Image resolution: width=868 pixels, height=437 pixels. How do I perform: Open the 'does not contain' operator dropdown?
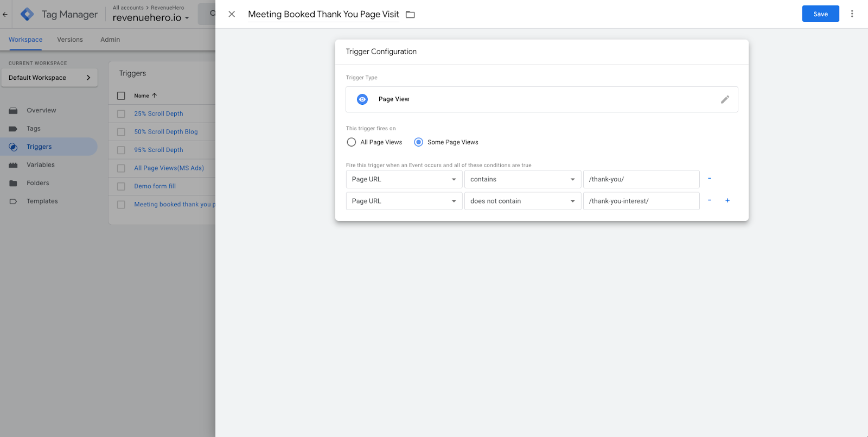click(522, 201)
